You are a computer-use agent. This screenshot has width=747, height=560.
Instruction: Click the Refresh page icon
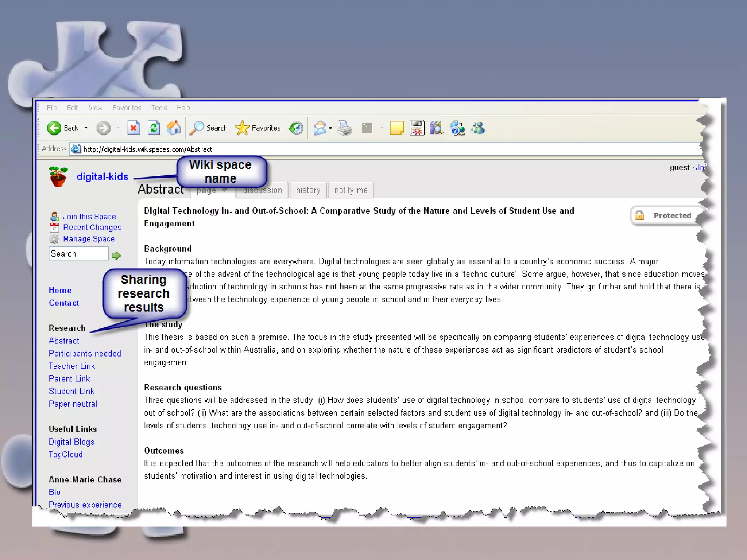[x=154, y=128]
